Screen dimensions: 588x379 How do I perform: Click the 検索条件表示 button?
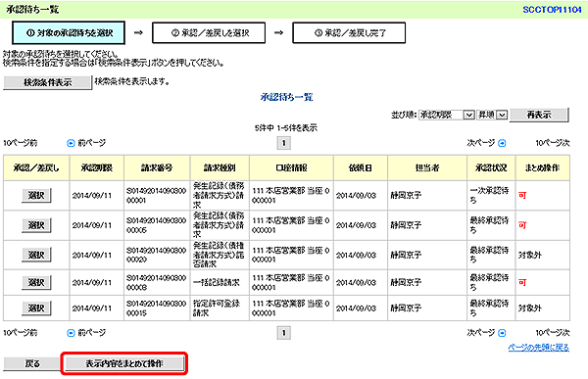pyautogui.click(x=48, y=82)
